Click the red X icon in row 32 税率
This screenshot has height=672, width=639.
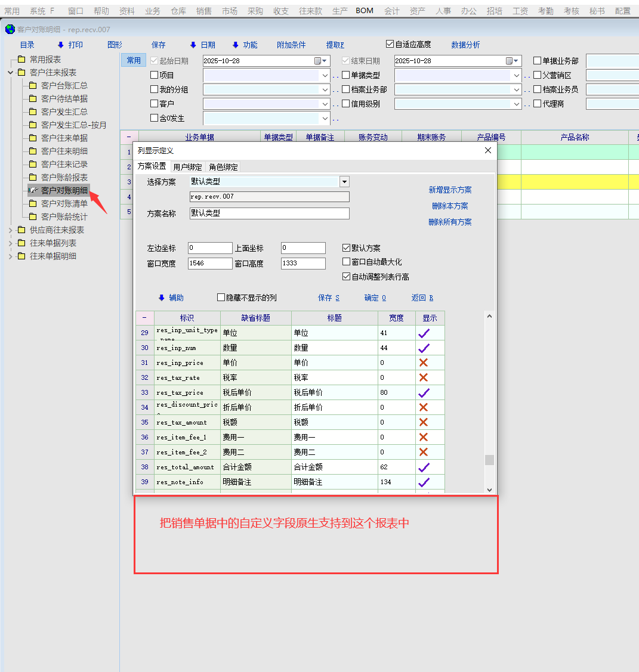click(x=424, y=377)
